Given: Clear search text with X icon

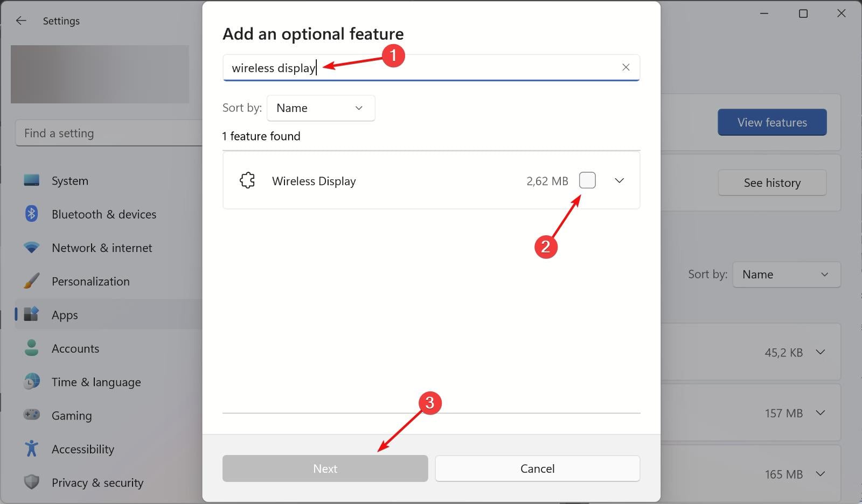Looking at the screenshot, I should click(625, 67).
